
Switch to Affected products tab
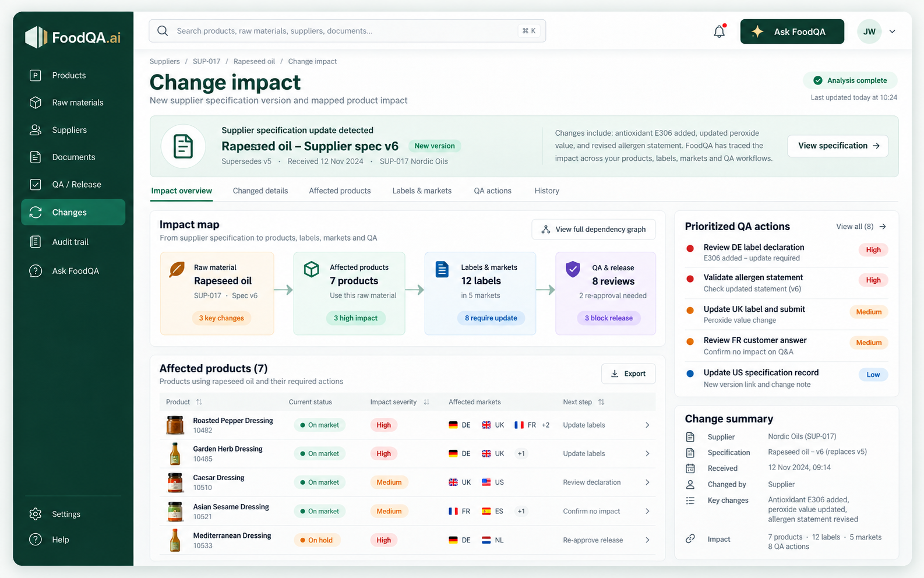(340, 191)
